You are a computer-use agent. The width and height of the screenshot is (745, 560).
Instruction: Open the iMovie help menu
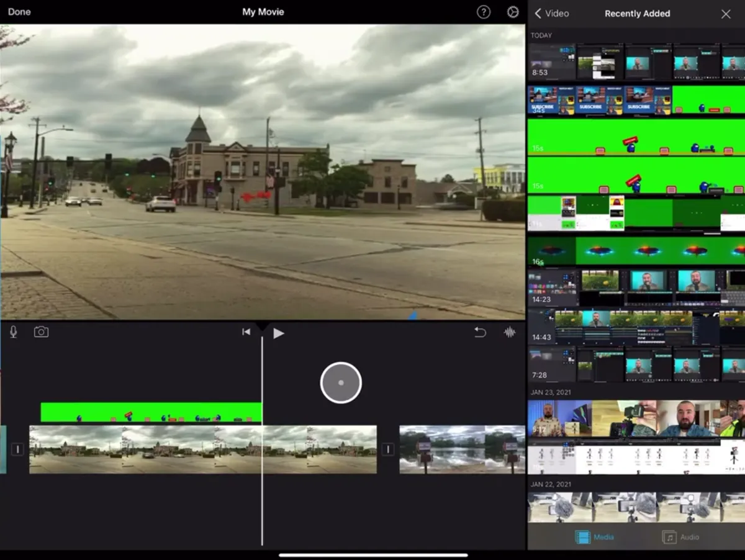[x=484, y=12]
